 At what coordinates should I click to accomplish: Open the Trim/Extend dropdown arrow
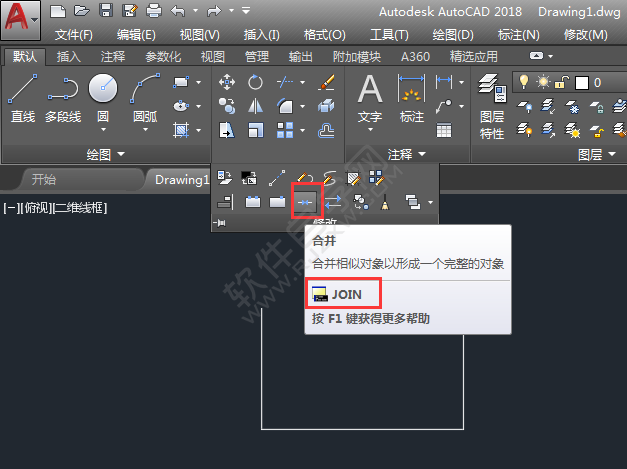[303, 82]
